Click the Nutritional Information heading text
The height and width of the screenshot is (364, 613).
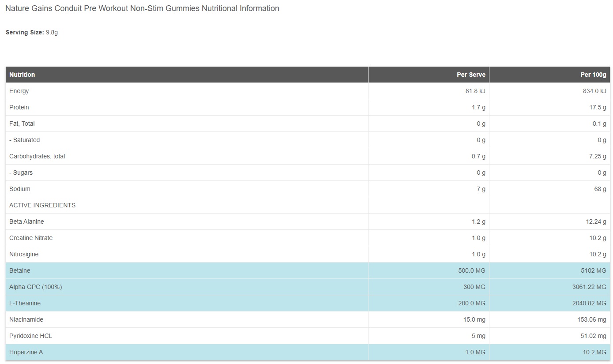click(x=142, y=8)
